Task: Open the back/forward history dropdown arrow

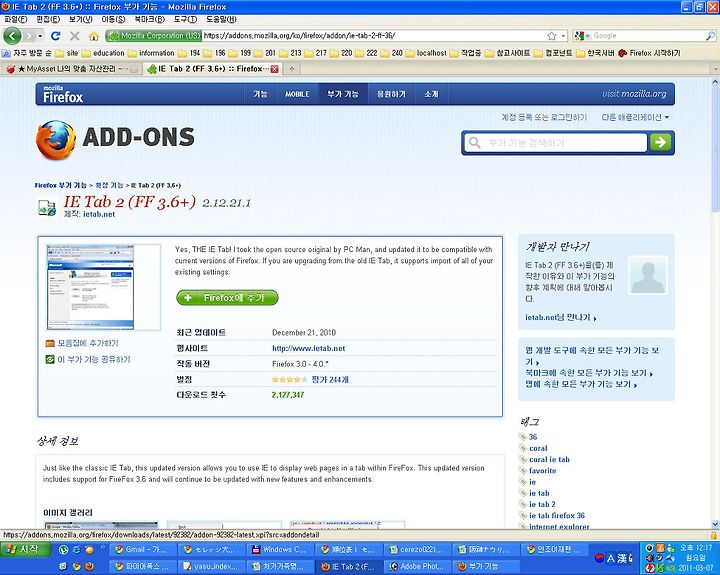Action: 40,36
